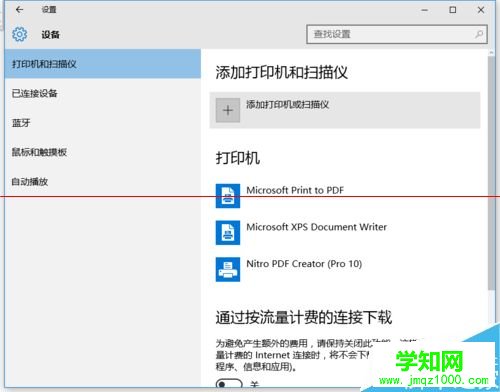Screen dimensions: 500x392
Task: Open 自动播放 settings
Action: (103, 182)
